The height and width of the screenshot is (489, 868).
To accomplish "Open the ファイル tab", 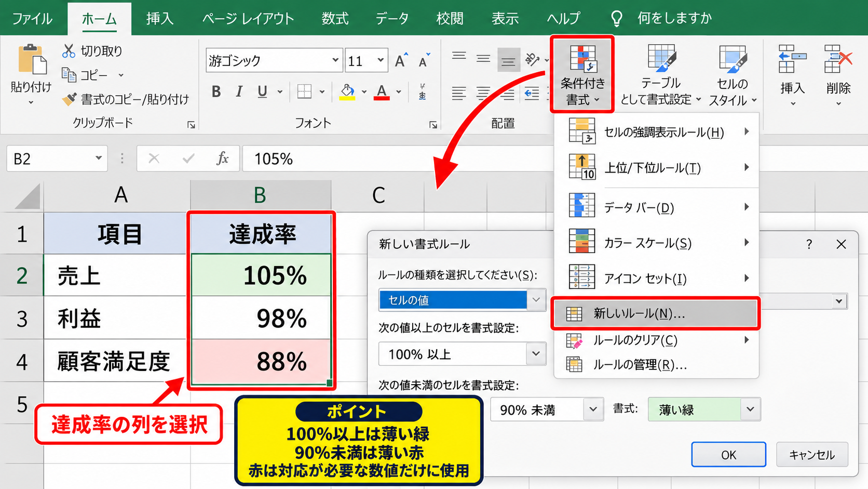I will (x=32, y=19).
